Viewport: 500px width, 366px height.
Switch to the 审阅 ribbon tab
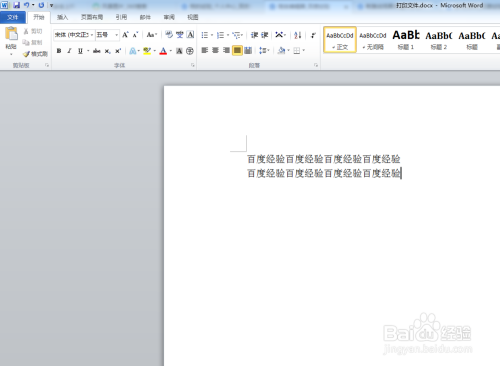(x=169, y=17)
